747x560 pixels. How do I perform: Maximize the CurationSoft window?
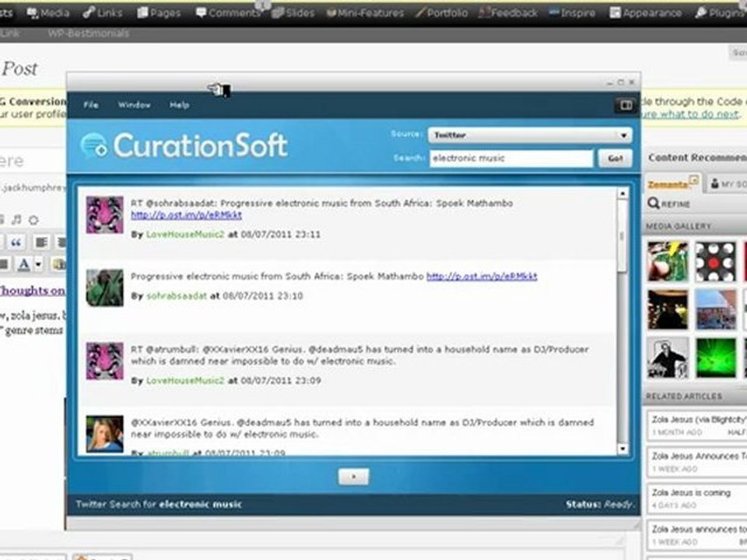pyautogui.click(x=621, y=82)
